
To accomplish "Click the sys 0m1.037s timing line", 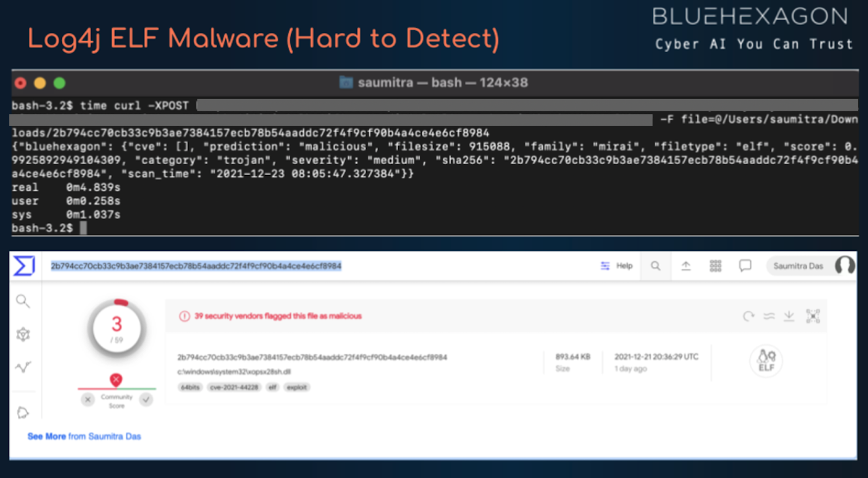I will [x=66, y=215].
